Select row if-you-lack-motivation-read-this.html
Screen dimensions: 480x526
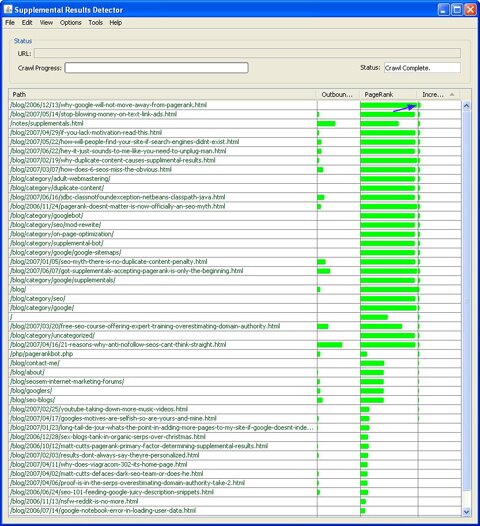coord(235,133)
